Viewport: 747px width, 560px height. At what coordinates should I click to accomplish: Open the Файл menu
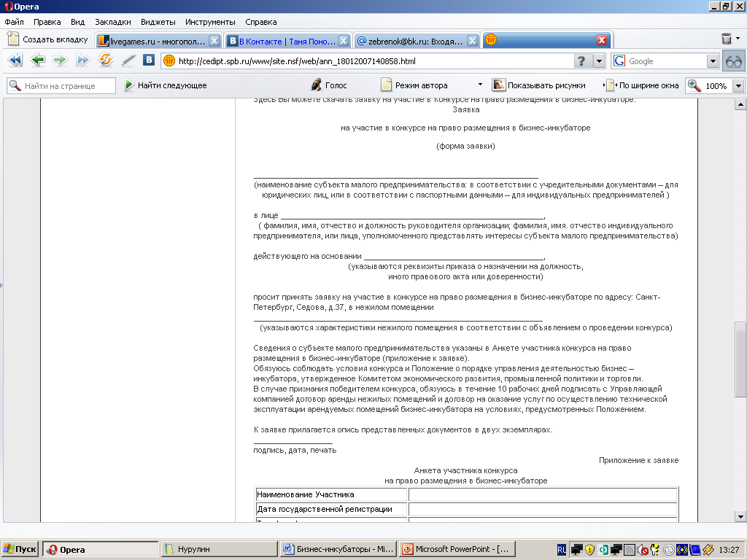15,22
